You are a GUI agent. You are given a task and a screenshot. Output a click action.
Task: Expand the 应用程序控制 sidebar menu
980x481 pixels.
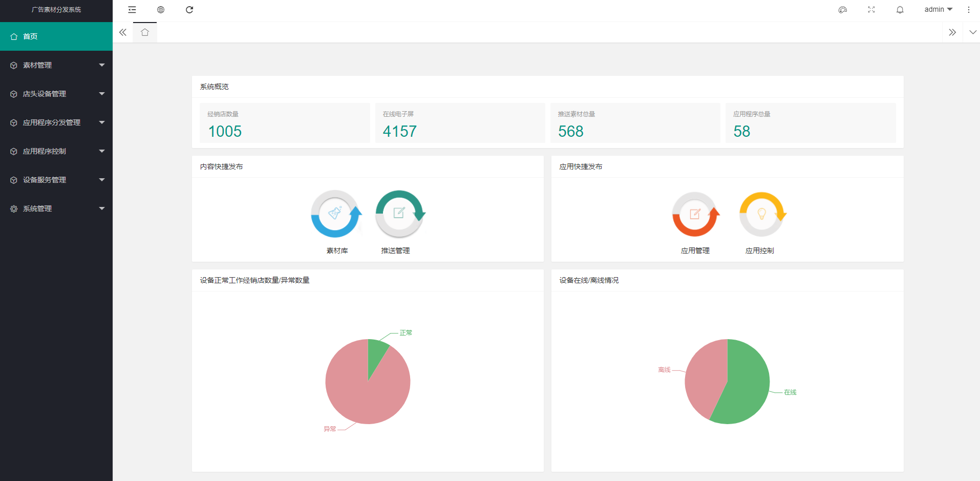(56, 151)
